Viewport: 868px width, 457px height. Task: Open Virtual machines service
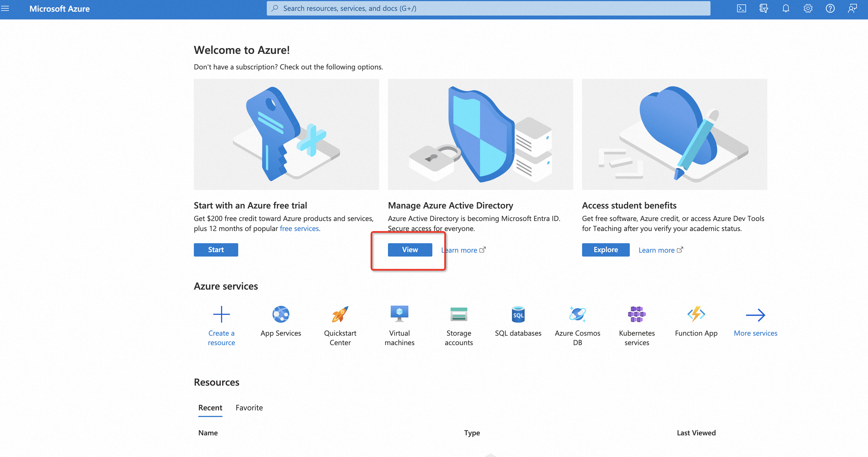(x=399, y=314)
